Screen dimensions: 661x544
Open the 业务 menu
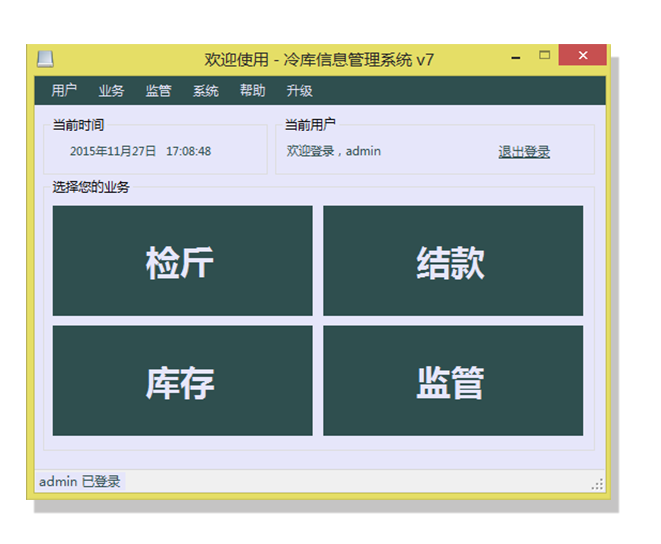coord(111,91)
